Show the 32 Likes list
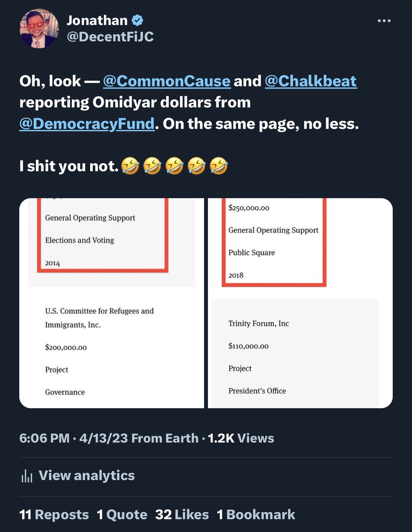The height and width of the screenshot is (532, 412). (x=182, y=515)
